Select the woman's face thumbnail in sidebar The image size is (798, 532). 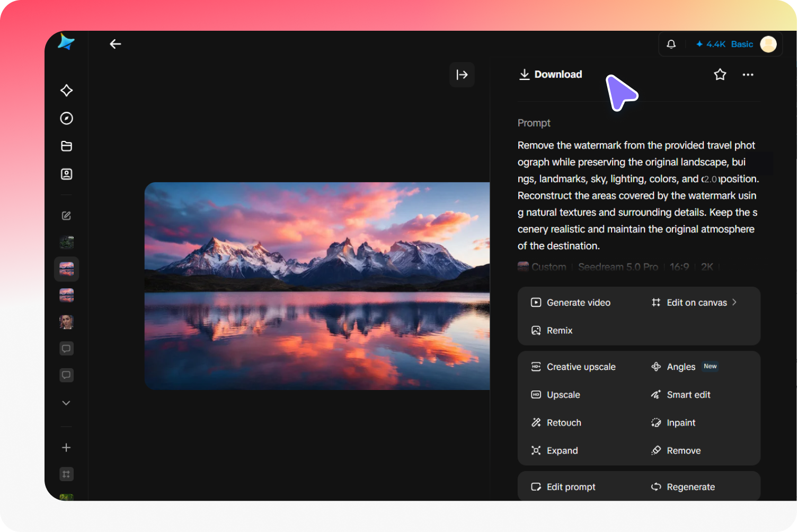tap(67, 322)
